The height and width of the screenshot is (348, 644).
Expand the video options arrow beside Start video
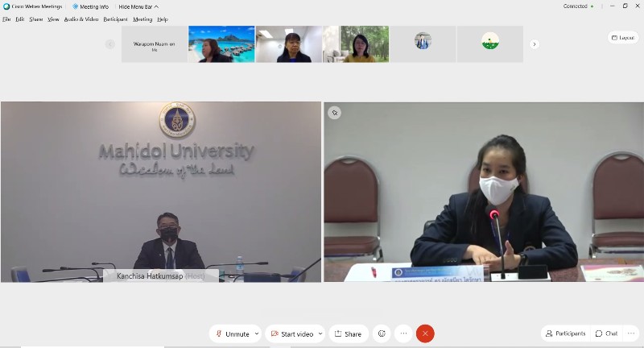tap(320, 333)
